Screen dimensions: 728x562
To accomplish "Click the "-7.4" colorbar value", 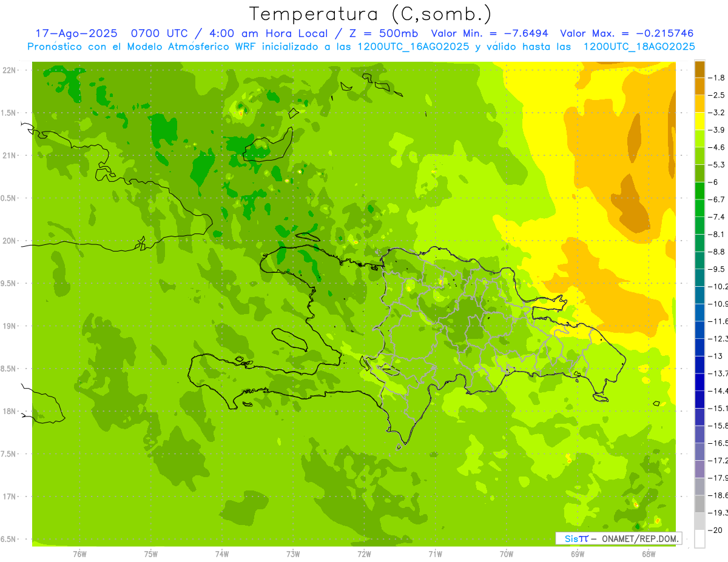I will [x=717, y=216].
